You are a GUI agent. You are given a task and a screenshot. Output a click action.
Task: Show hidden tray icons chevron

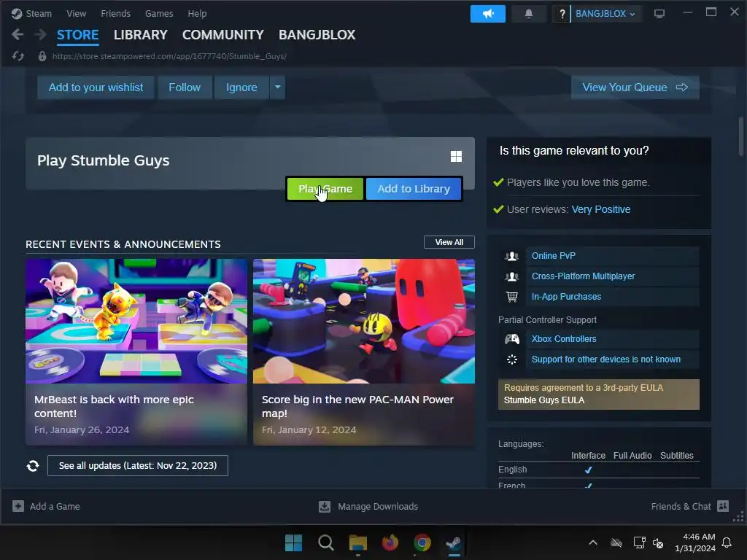point(593,542)
